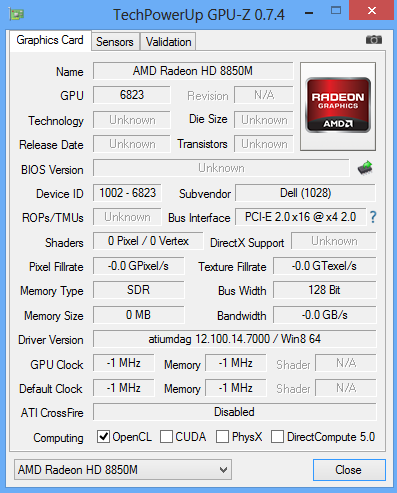Click the BIOS save chip icon
Viewport: 397px width, 493px height.
coord(365,168)
